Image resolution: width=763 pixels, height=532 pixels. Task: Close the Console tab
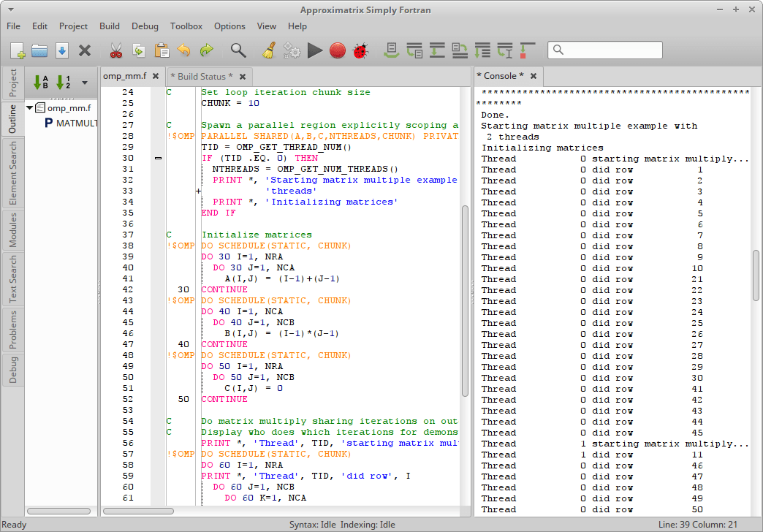(x=534, y=76)
